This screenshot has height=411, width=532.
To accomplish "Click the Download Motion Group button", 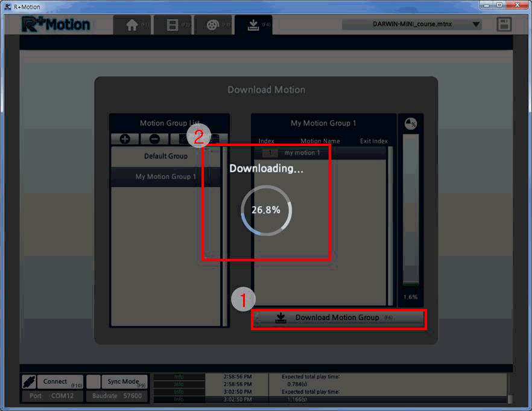I will [339, 317].
